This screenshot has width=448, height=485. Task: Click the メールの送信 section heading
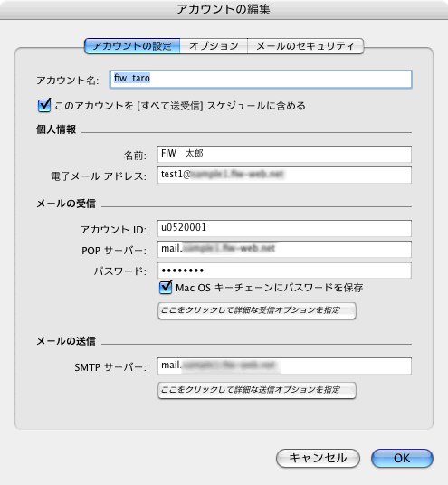66,341
